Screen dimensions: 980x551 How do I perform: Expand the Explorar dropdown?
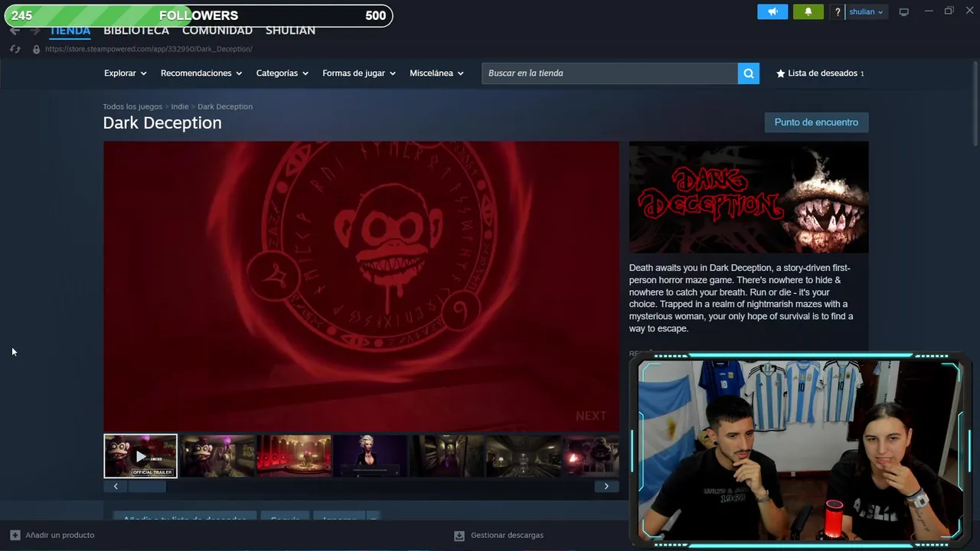pos(125,73)
